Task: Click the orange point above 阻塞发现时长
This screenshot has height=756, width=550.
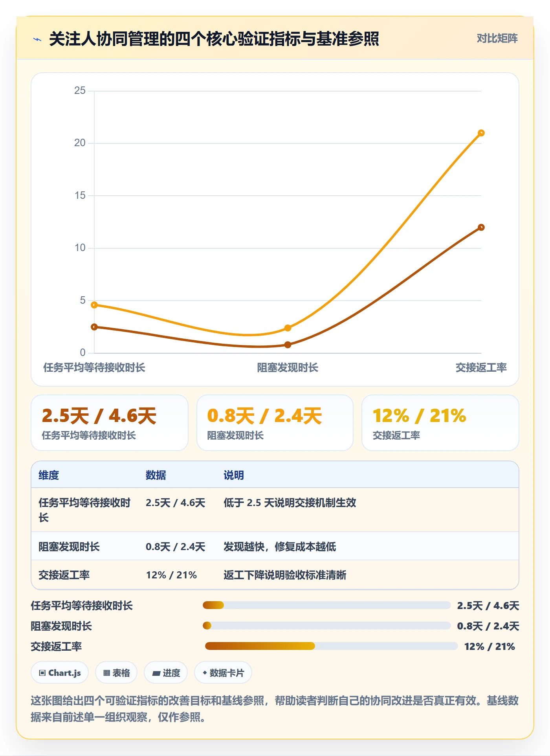Action: [x=288, y=328]
